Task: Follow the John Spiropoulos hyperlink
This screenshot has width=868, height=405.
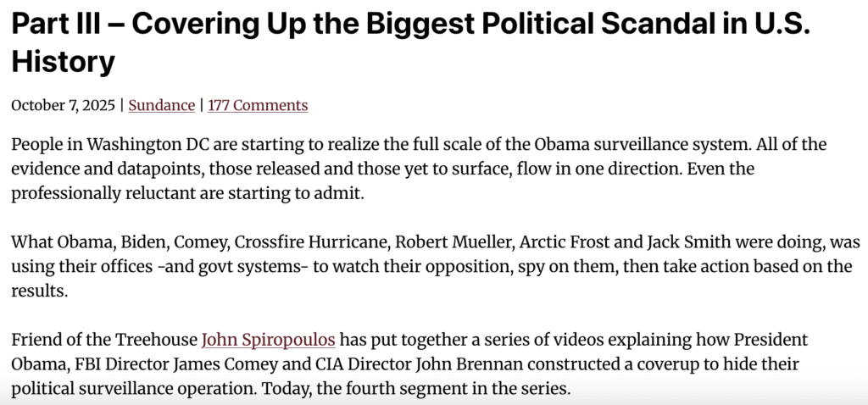Action: pos(268,341)
